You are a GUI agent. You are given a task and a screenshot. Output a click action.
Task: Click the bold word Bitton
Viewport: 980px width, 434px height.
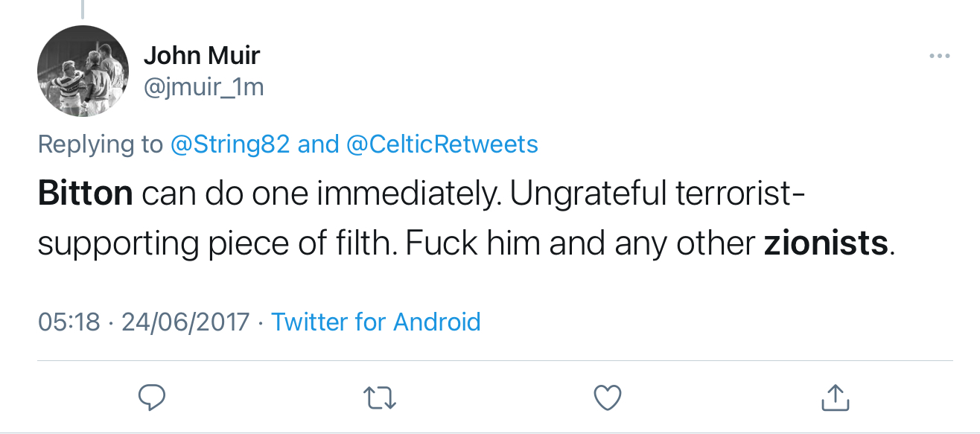pos(85,194)
